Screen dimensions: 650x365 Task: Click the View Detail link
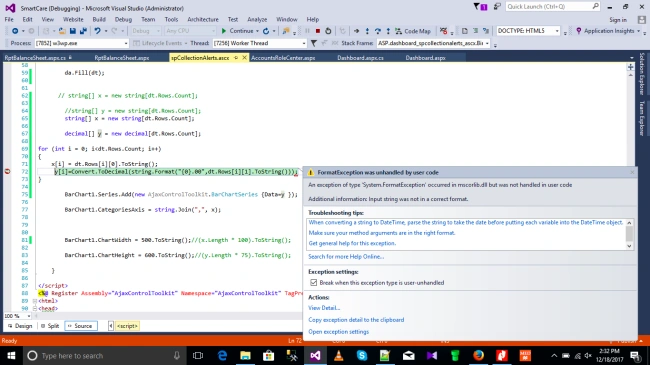[324, 308]
